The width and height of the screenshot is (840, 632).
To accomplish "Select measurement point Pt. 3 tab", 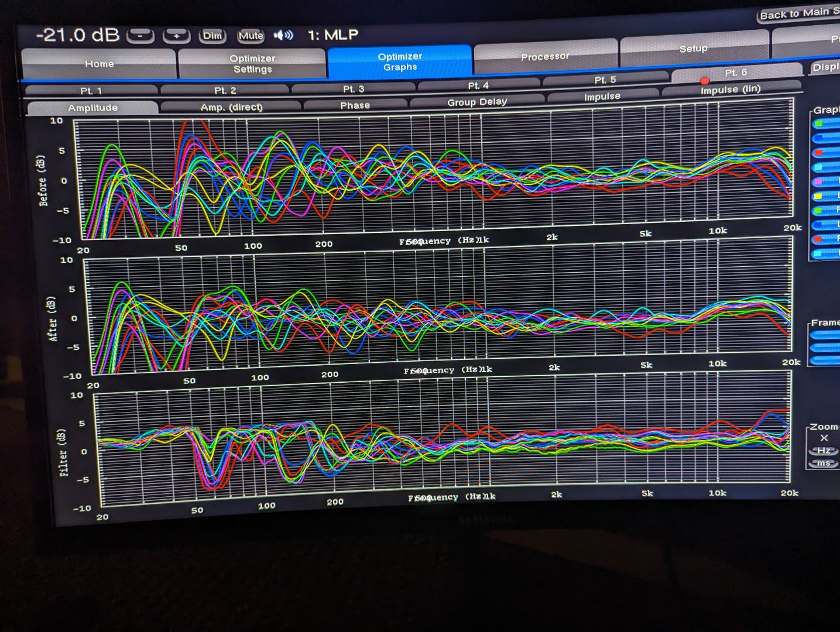I will pyautogui.click(x=353, y=89).
